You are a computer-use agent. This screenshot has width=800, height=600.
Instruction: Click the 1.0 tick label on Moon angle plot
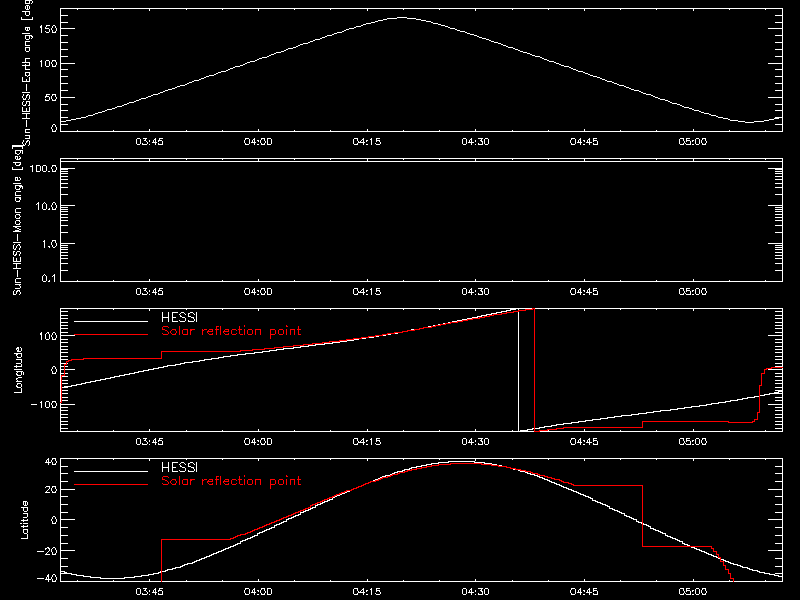click(x=49, y=244)
